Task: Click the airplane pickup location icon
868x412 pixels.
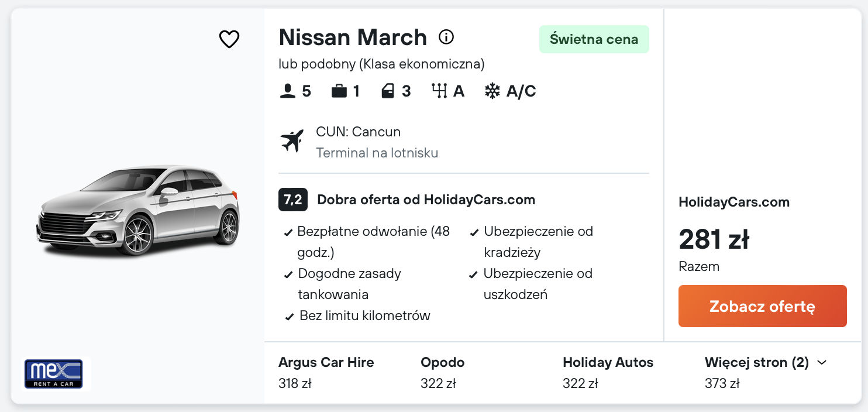Action: 292,142
